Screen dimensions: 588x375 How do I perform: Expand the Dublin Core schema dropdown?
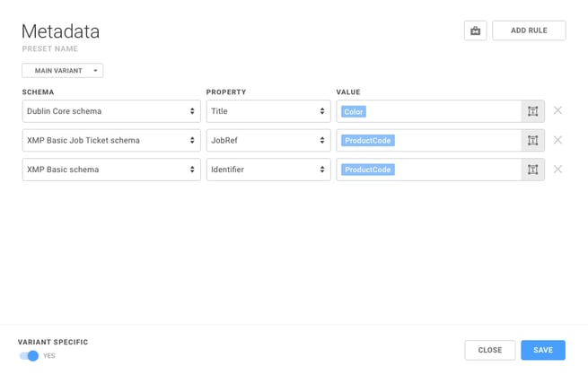110,111
